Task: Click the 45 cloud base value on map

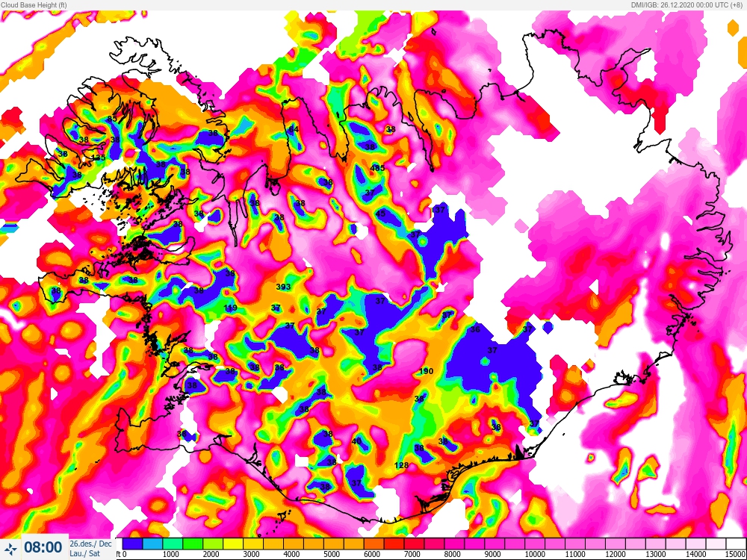Action: point(380,214)
